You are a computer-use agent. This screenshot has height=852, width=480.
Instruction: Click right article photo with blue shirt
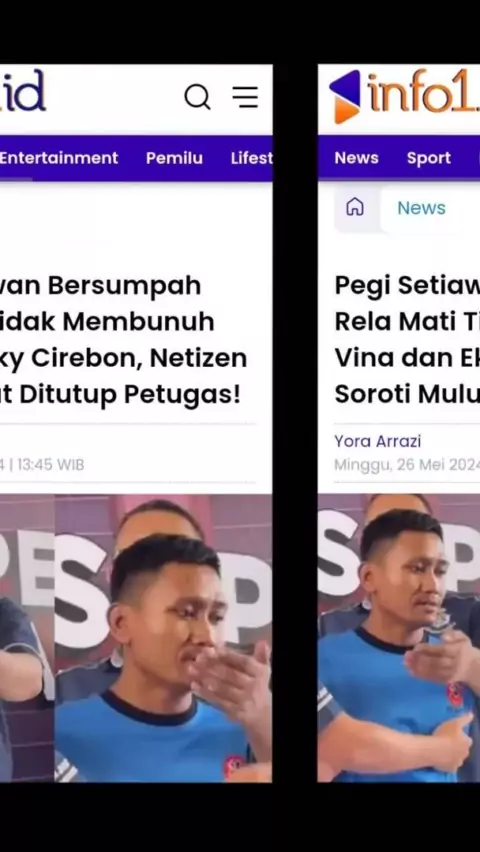(x=398, y=638)
